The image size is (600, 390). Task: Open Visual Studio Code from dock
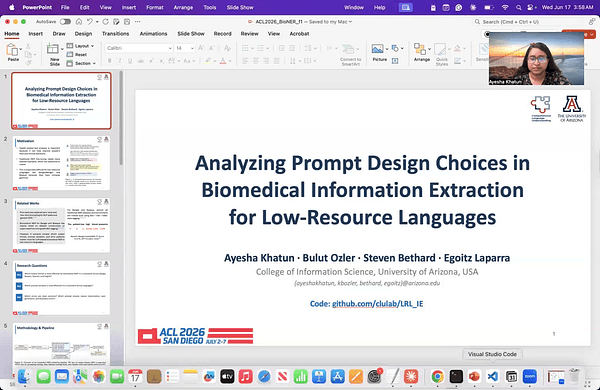tap(492, 377)
